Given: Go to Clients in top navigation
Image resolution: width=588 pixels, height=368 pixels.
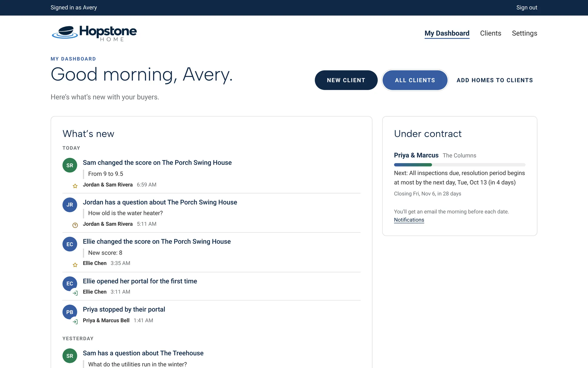Looking at the screenshot, I should pos(490,33).
